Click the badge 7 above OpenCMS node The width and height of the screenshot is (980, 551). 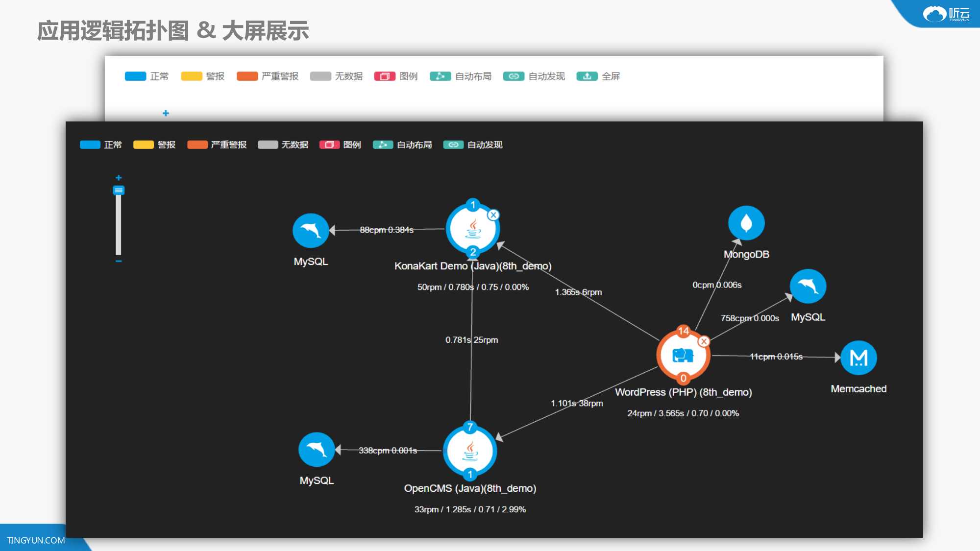click(x=470, y=427)
